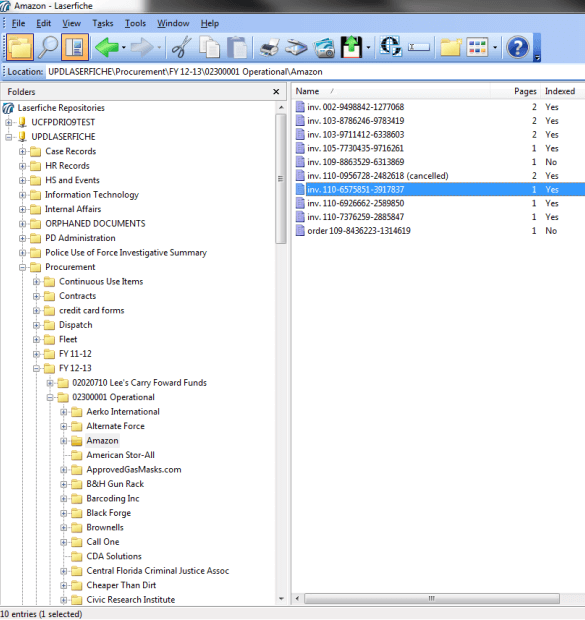Viewport: 585px width, 620px height.
Task: Collapse the Procurement folder tree node
Action: coord(23,267)
